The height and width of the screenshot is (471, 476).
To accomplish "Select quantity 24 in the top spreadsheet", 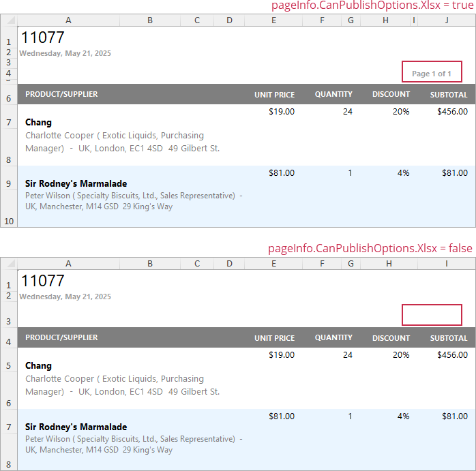I will coord(348,112).
